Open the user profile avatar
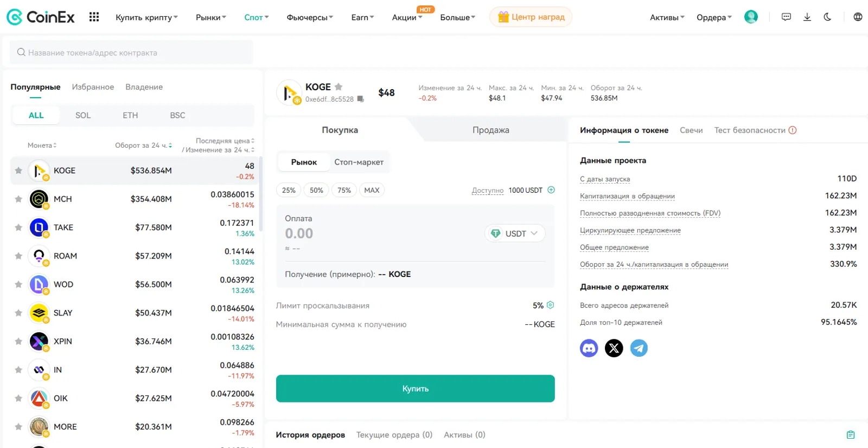This screenshot has height=448, width=868. pyautogui.click(x=751, y=17)
